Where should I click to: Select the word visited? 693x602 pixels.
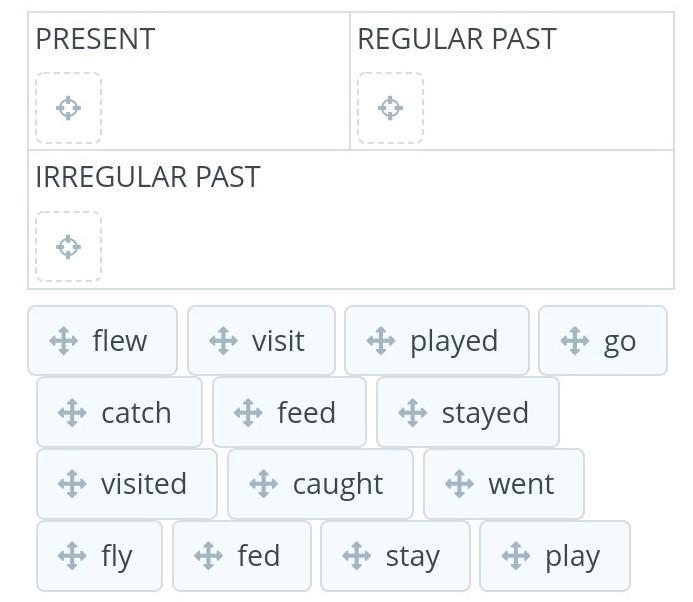pyautogui.click(x=126, y=484)
